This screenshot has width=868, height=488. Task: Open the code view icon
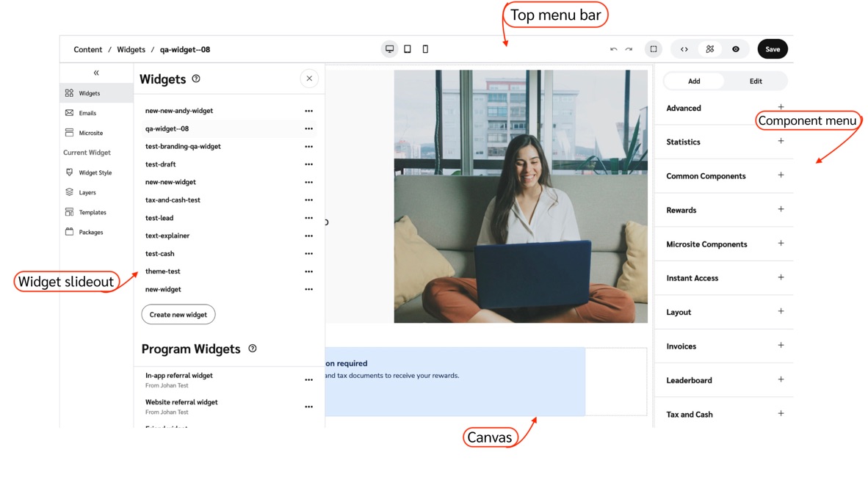tap(684, 49)
